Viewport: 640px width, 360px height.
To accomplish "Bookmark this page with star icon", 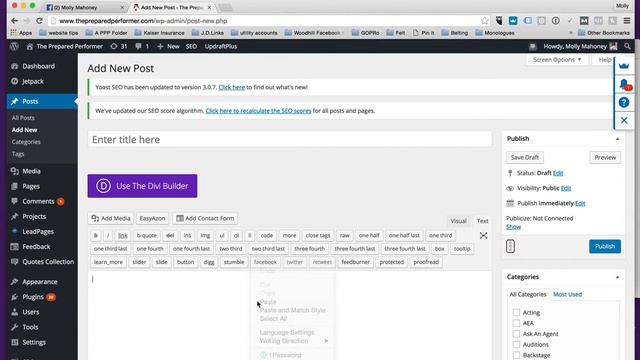I will pos(484,21).
